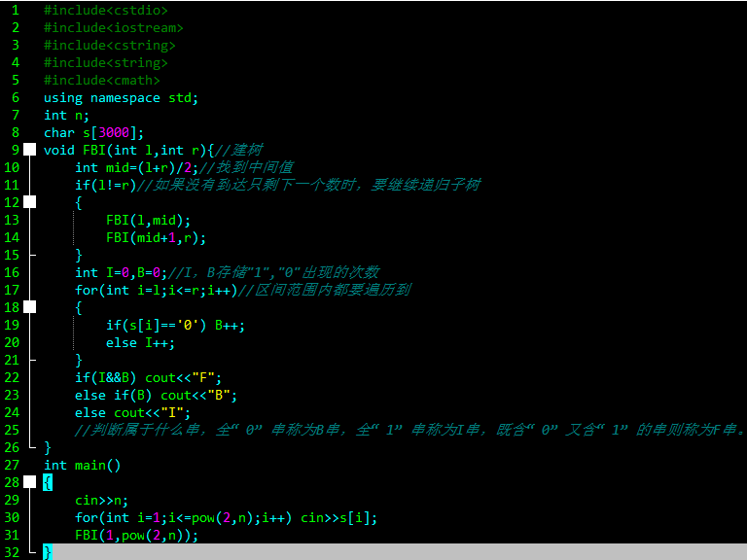Click 'else I++;' statement

click(x=140, y=343)
